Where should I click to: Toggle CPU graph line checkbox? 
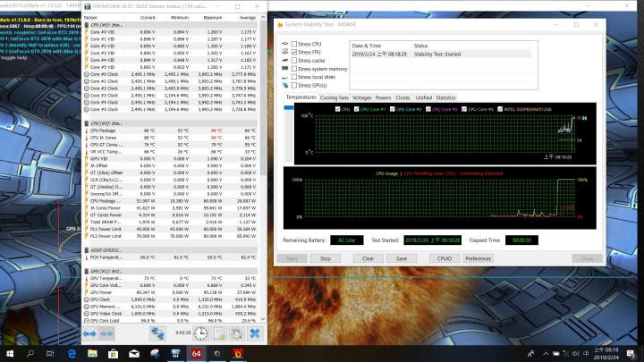337,109
